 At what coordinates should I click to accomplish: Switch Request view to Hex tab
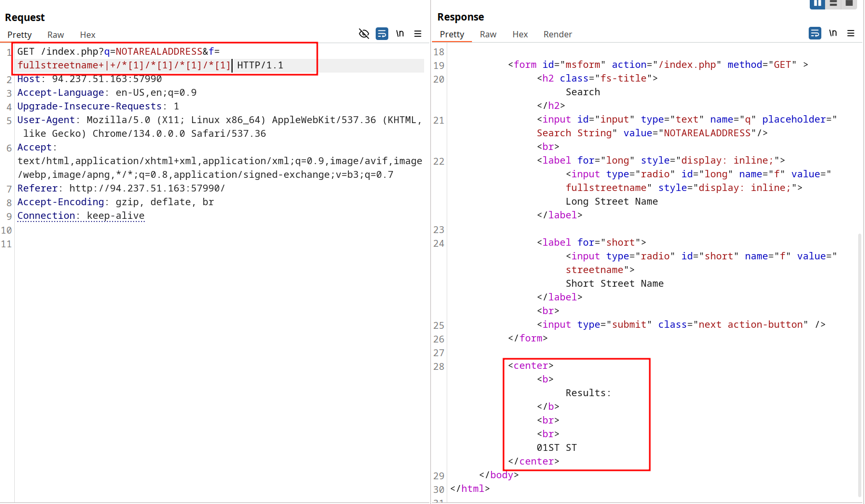87,35
